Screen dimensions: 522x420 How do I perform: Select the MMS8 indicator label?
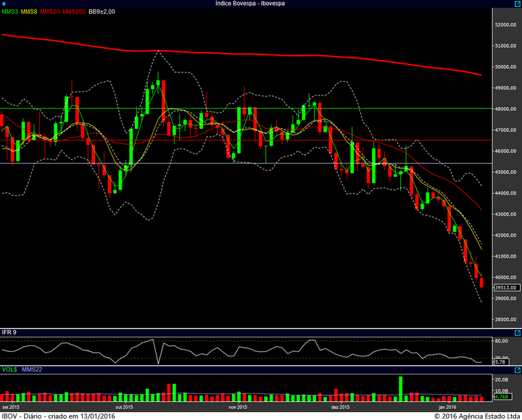(29, 12)
